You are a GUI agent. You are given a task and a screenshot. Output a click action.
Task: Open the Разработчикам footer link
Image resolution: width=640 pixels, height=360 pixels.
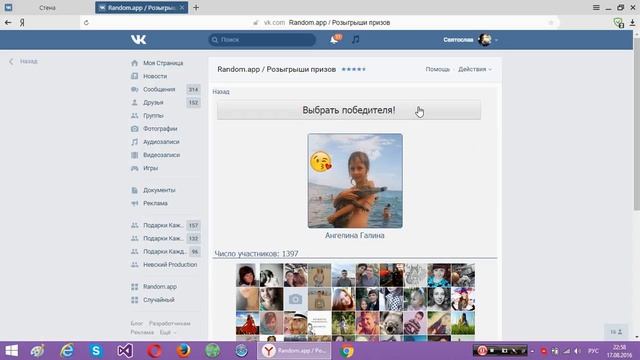[169, 323]
